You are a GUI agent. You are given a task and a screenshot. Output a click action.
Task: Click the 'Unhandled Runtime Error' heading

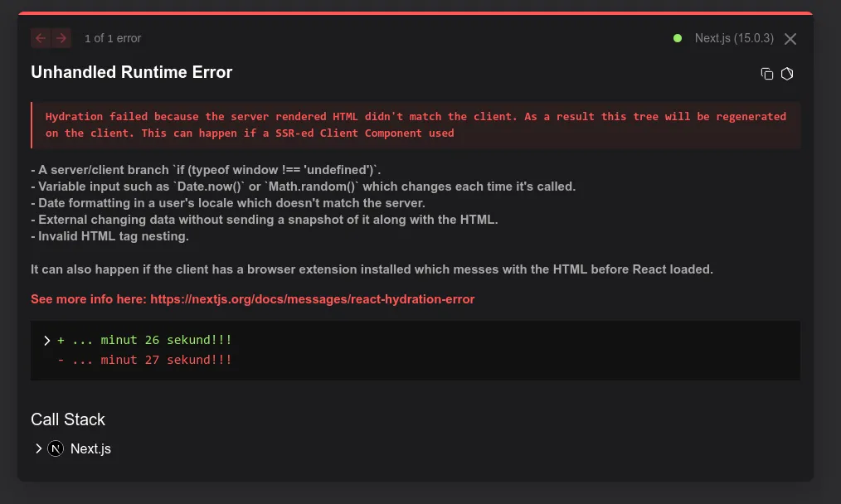click(x=131, y=72)
